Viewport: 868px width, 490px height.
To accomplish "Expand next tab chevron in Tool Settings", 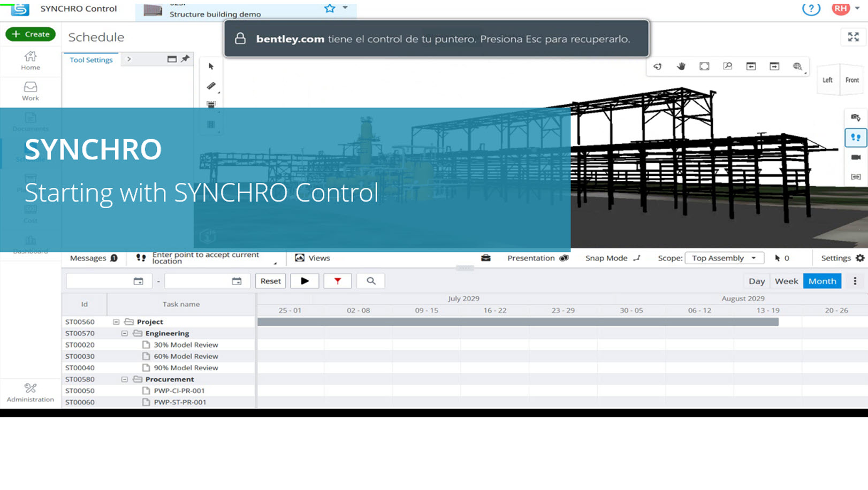I will coord(129,59).
